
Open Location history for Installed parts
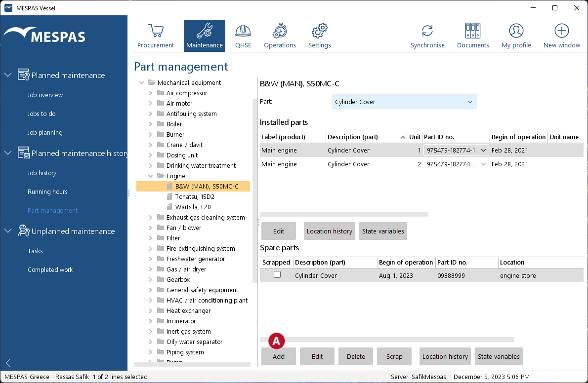tap(330, 231)
